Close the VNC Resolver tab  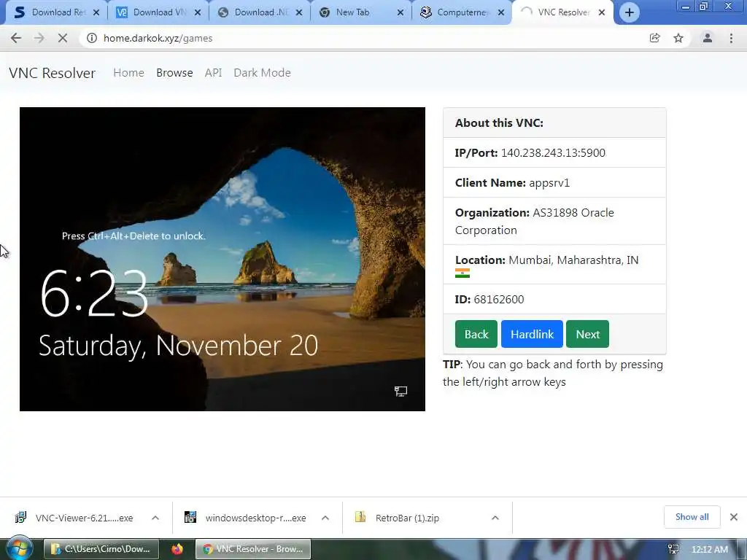[x=602, y=12]
